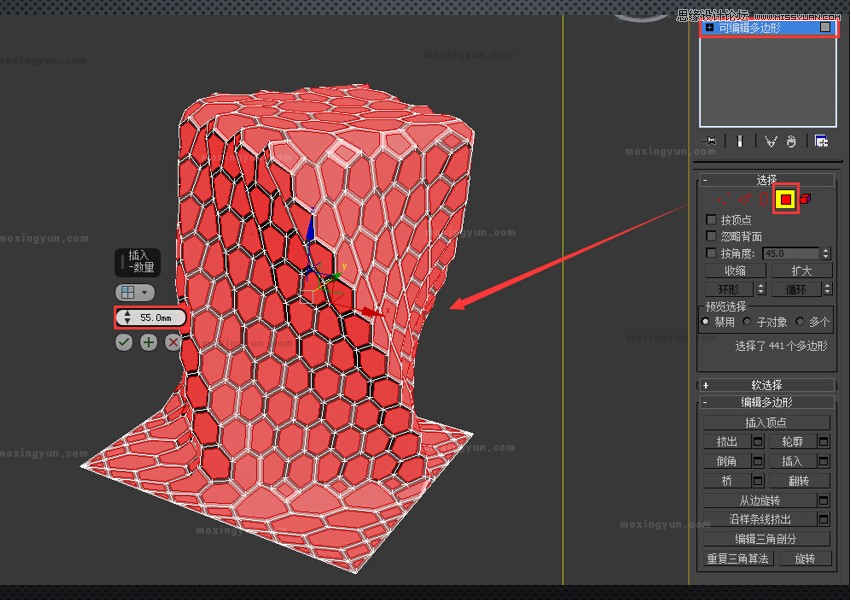This screenshot has width=851, height=601.
Task: Open settings box next to 挤出
Action: pos(758,442)
